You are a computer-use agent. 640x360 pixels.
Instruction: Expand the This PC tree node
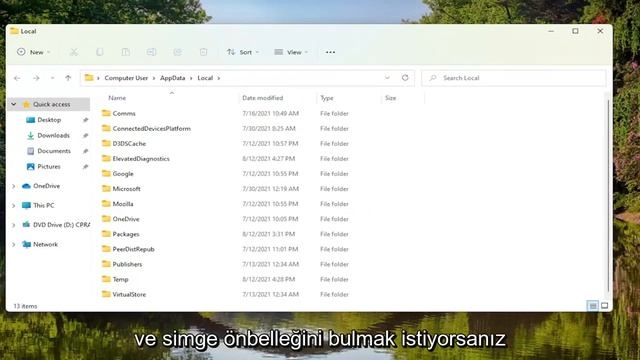pos(13,206)
